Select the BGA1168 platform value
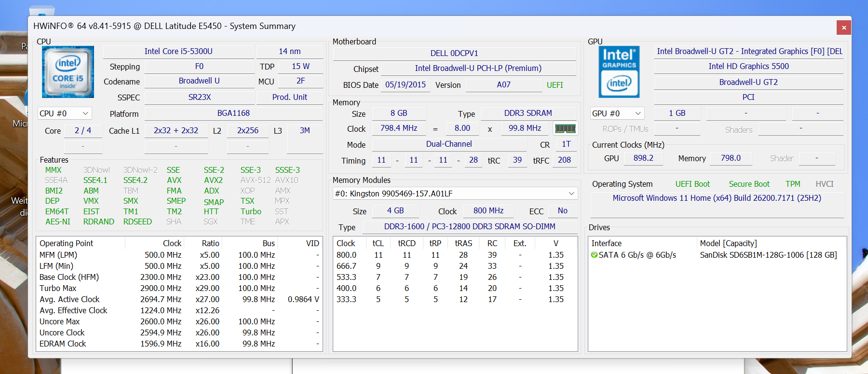This screenshot has width=868, height=374. click(x=233, y=113)
